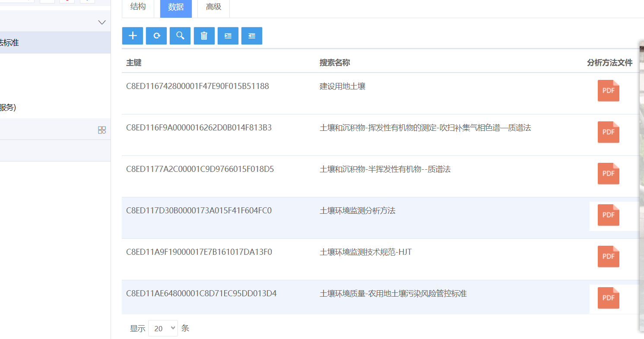The height and width of the screenshot is (339, 644).
Task: Click the grid widgets icon in left panel
Action: pyautogui.click(x=102, y=130)
